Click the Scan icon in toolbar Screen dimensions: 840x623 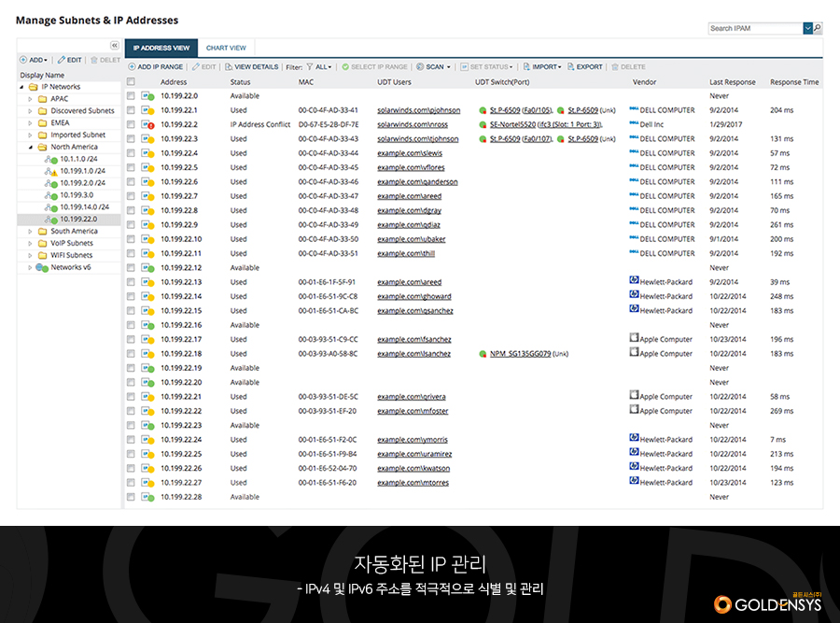pyautogui.click(x=420, y=67)
